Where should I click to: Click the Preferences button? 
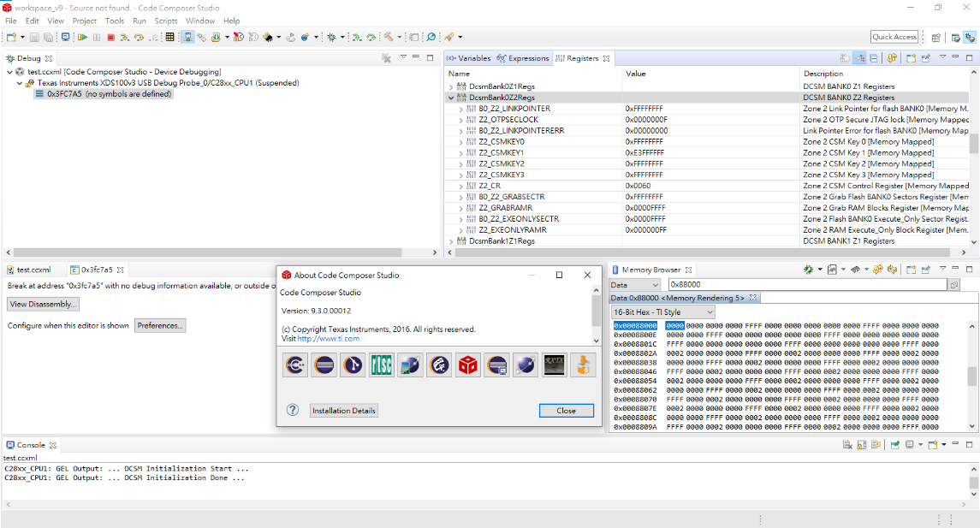click(160, 325)
